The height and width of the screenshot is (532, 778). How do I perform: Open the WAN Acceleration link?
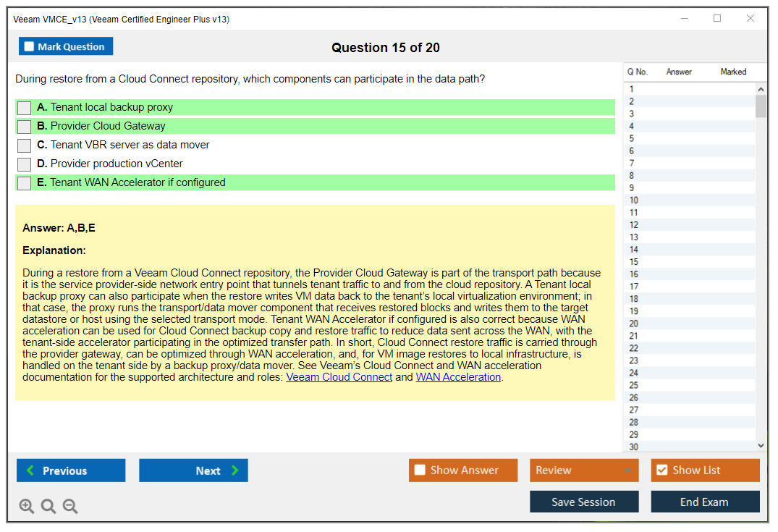click(x=458, y=377)
